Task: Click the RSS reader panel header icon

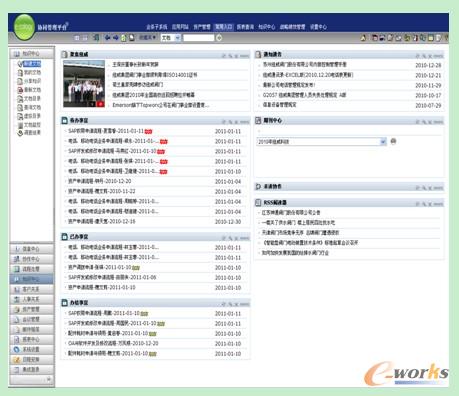Action: coord(258,203)
